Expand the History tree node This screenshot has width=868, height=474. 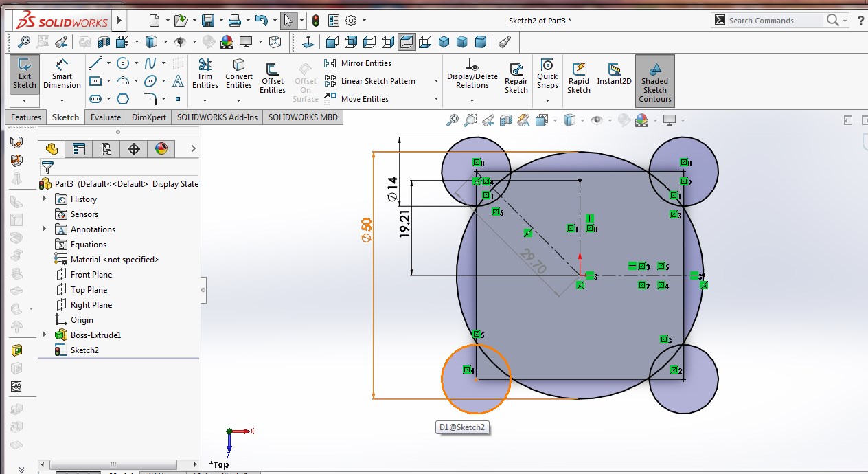click(45, 199)
